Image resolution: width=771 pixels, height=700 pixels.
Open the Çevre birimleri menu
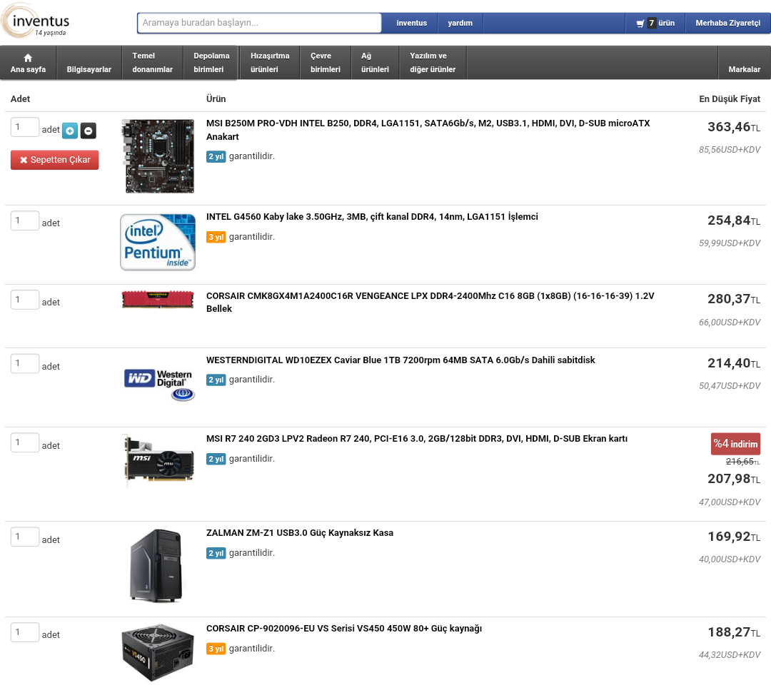[326, 63]
